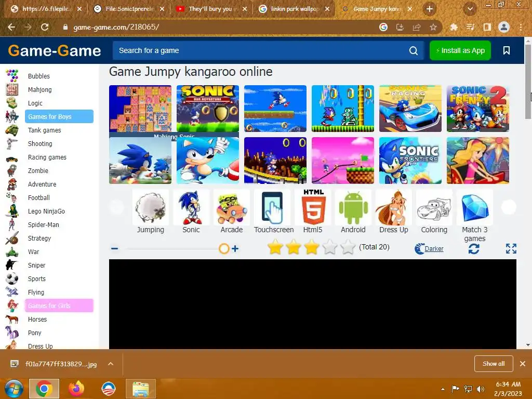532x399 pixels.
Task: Open the Android category robot icon
Action: 353,207
